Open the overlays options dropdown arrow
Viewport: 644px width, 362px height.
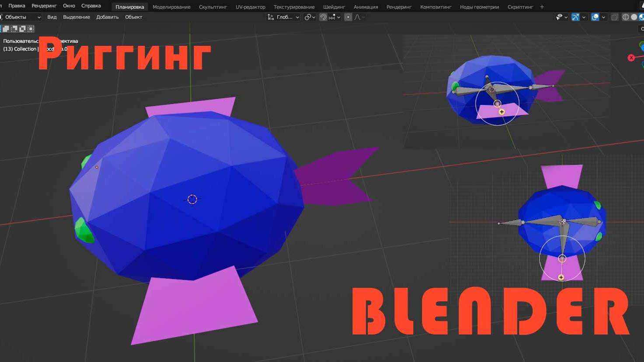click(x=603, y=17)
